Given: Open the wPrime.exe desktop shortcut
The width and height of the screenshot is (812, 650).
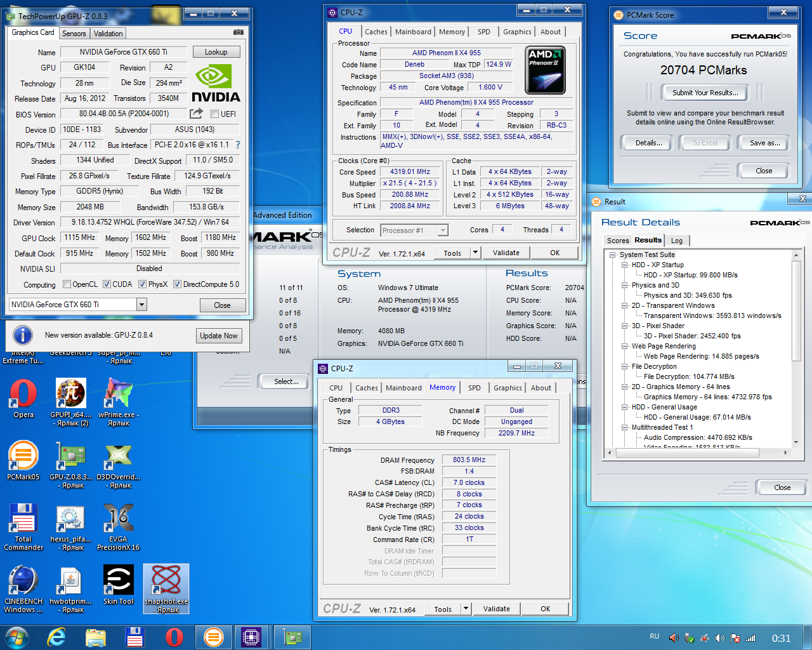Looking at the screenshot, I should click(x=119, y=402).
